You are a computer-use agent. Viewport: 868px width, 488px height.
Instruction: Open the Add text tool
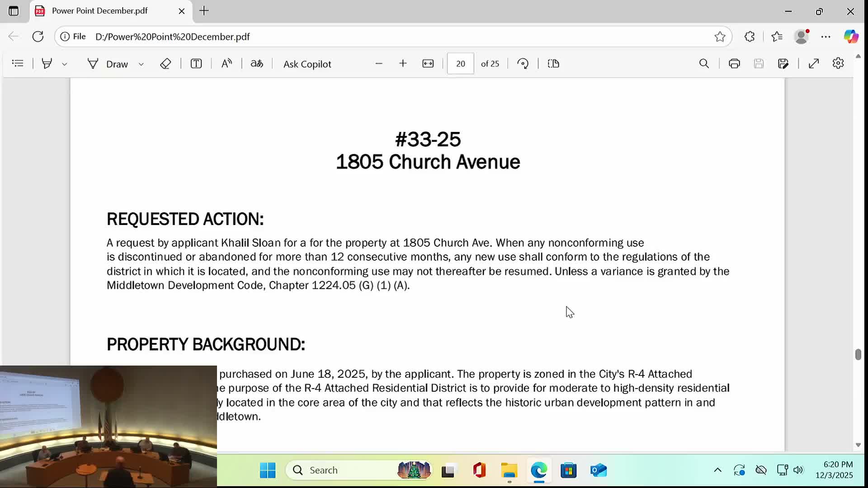click(x=196, y=63)
